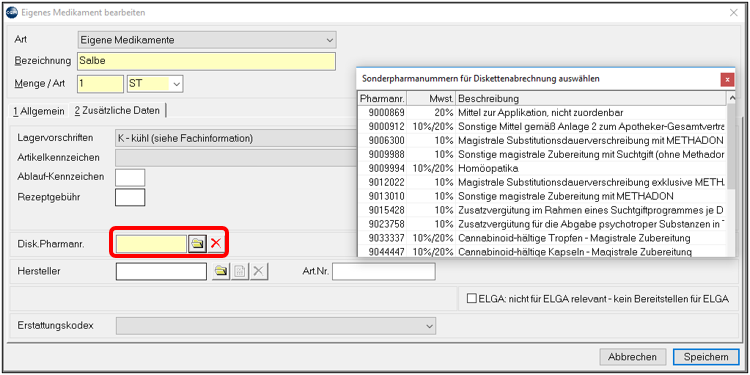Select row 9015428 Zusatzvergütung Suchtgiftprogramm

click(542, 210)
